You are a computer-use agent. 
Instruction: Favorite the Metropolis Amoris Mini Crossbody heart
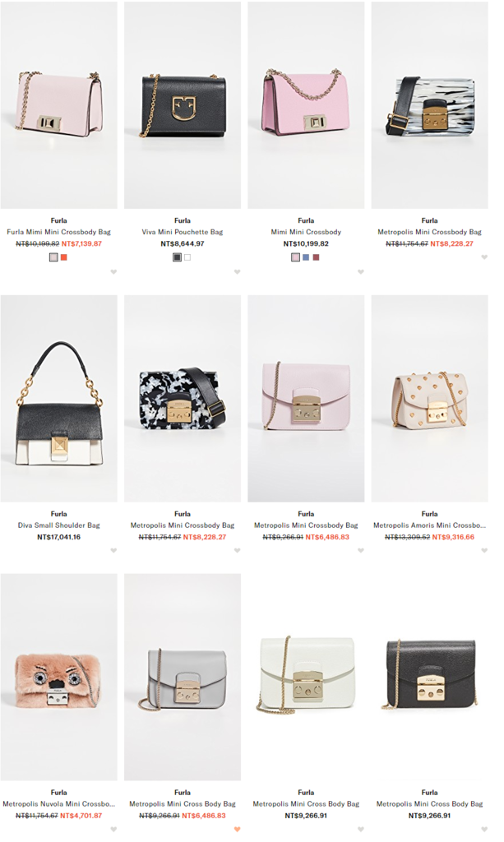pos(484,550)
